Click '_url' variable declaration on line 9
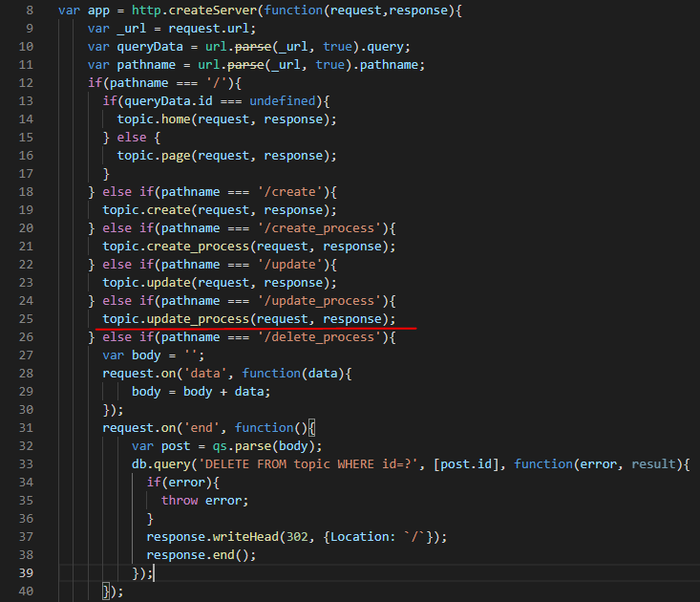The image size is (700, 602). (131, 29)
